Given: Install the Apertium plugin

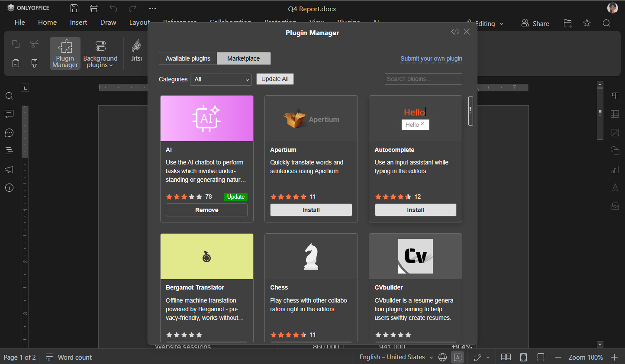Looking at the screenshot, I should (x=311, y=209).
